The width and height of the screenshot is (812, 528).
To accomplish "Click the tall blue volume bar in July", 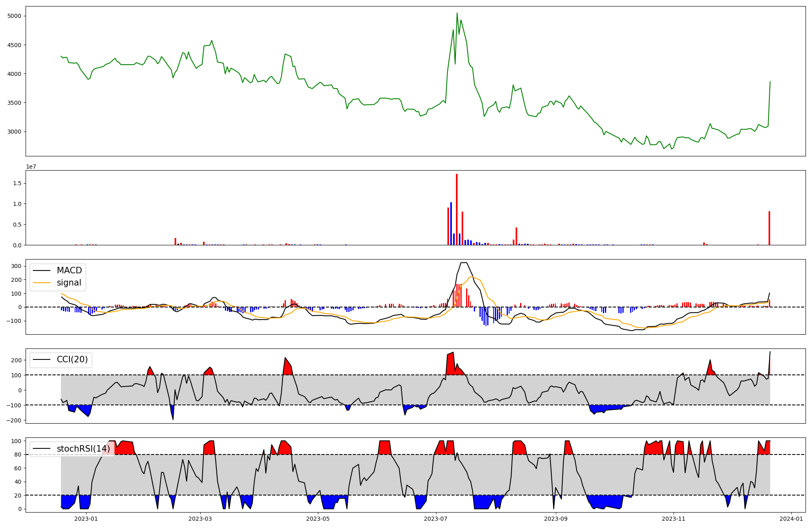I will pyautogui.click(x=451, y=223).
